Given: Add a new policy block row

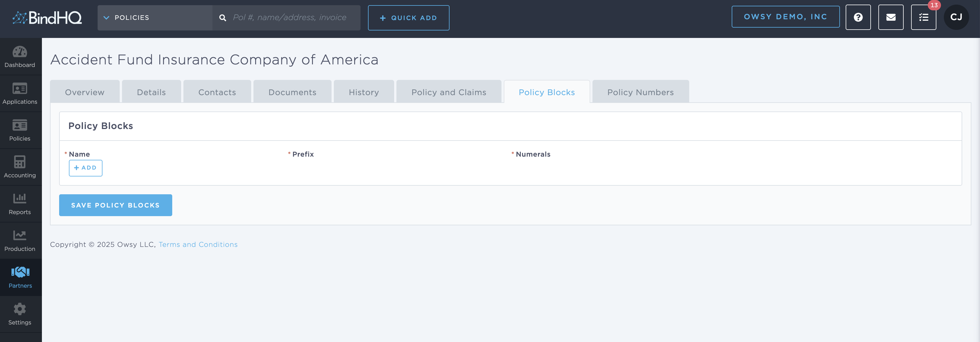Looking at the screenshot, I should point(85,168).
